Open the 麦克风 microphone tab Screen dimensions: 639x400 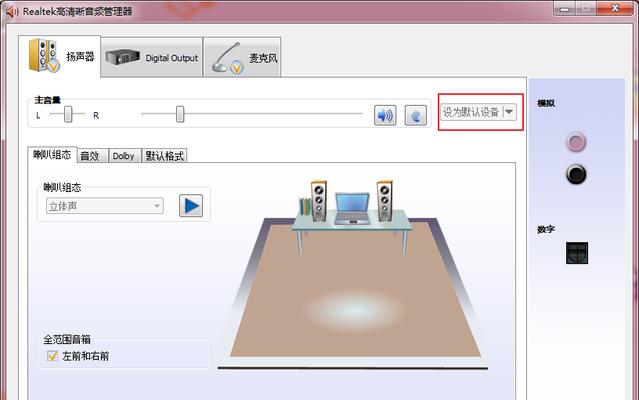coord(242,57)
